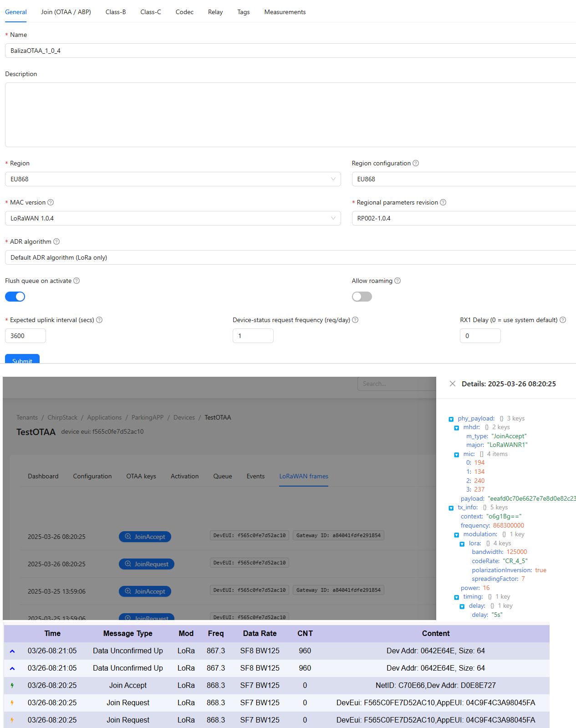
Task: Open the MAC version dropdown
Action: pyautogui.click(x=173, y=218)
